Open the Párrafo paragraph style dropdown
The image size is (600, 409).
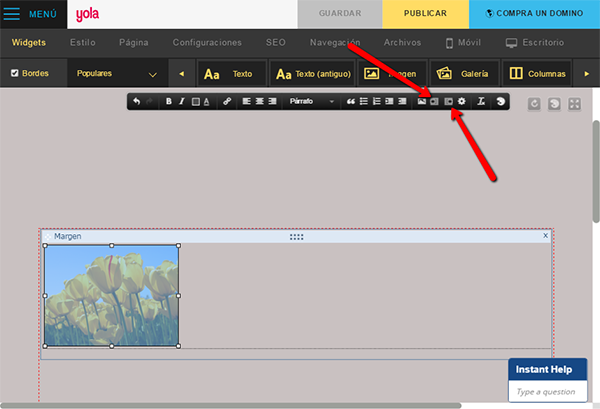pyautogui.click(x=311, y=102)
